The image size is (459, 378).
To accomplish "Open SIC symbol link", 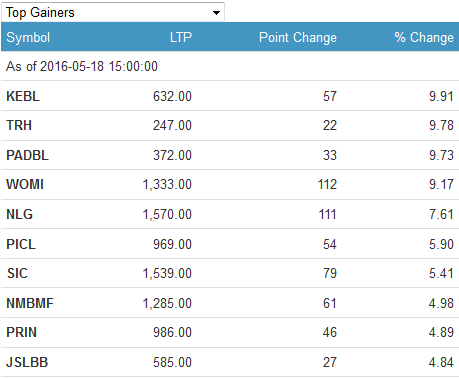I will [17, 273].
